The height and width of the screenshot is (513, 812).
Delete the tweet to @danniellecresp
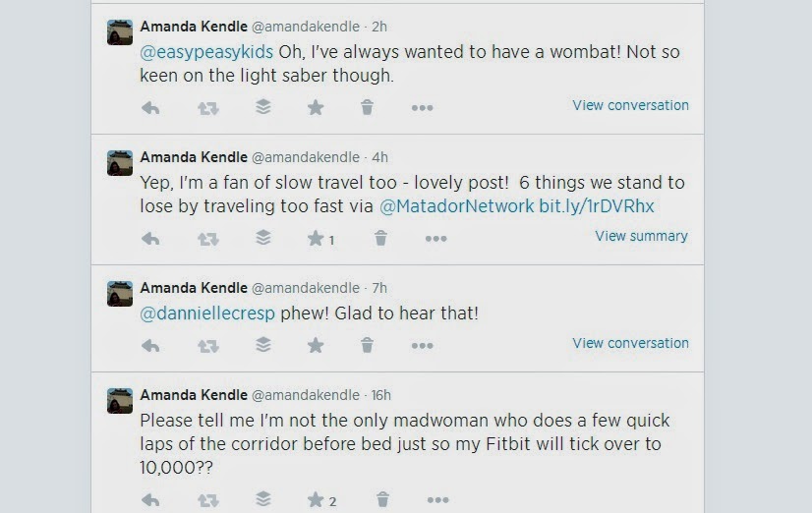pyautogui.click(x=367, y=346)
